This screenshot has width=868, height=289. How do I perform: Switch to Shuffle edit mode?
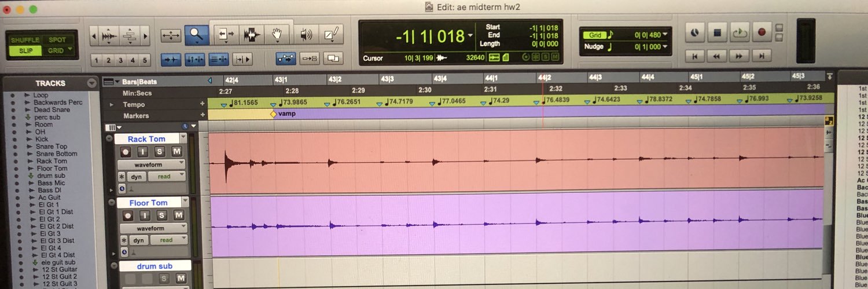25,40
